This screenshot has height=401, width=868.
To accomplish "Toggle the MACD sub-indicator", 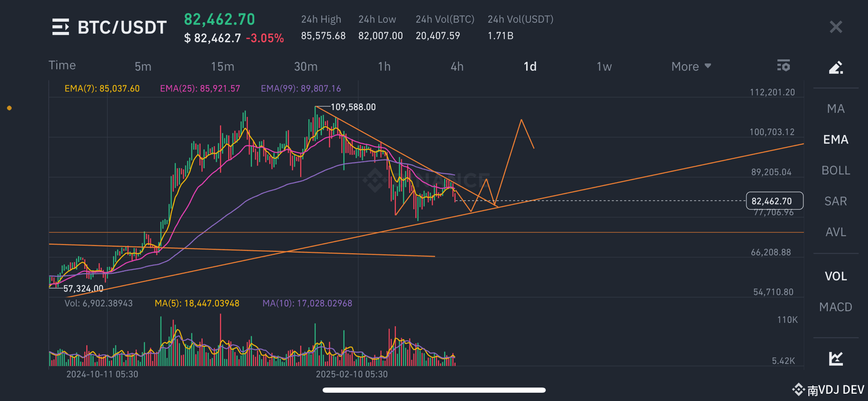I will point(836,307).
